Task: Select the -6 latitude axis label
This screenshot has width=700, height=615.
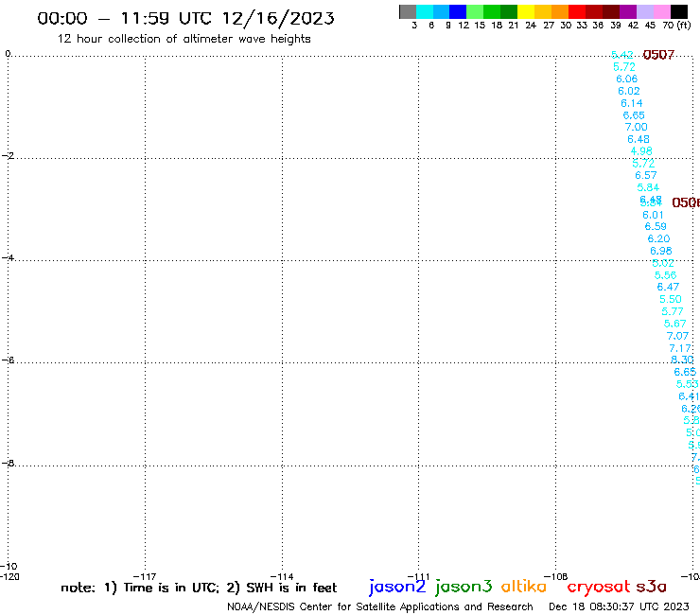Action: (8, 360)
